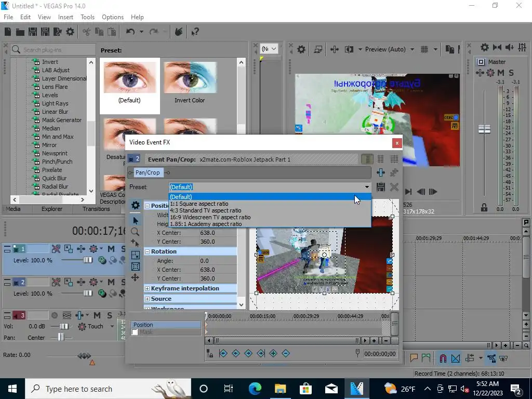Click the Enable Snapping magnet icon
Viewport: 532px width, 399px height.
[x=443, y=358]
